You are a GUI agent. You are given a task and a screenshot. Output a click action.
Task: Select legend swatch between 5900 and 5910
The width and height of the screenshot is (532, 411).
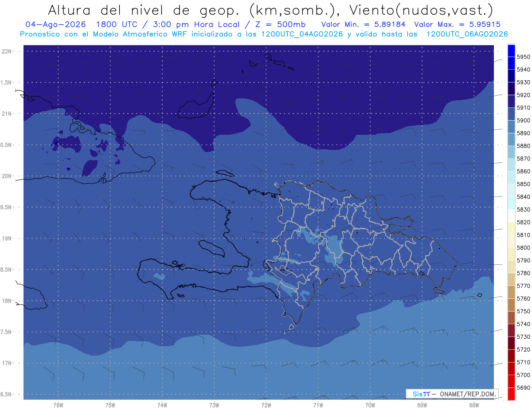(x=511, y=114)
